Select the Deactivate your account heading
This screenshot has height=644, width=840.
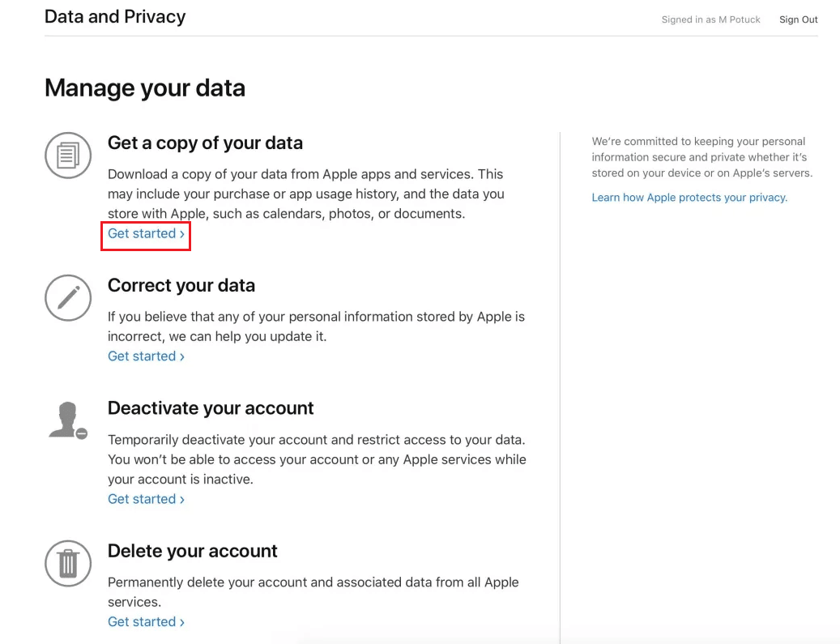click(x=211, y=408)
